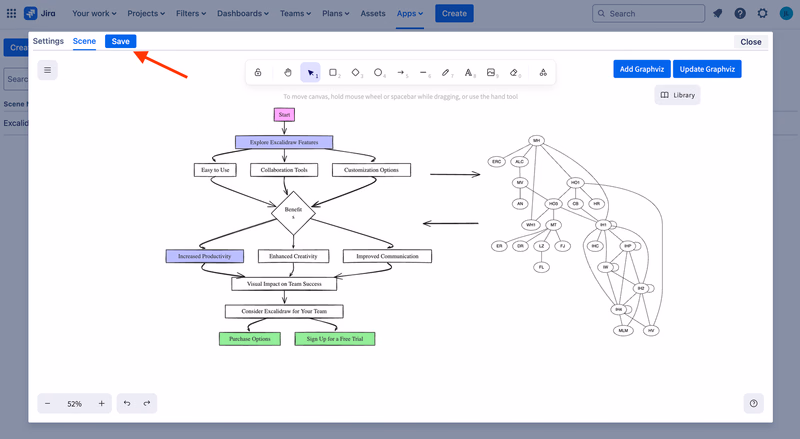This screenshot has width=800, height=439.
Task: Select the Enhanced Creativity box
Action: [293, 256]
